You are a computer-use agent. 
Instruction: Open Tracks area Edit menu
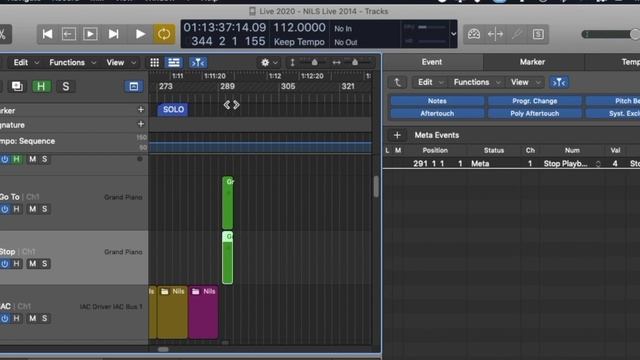coord(25,62)
